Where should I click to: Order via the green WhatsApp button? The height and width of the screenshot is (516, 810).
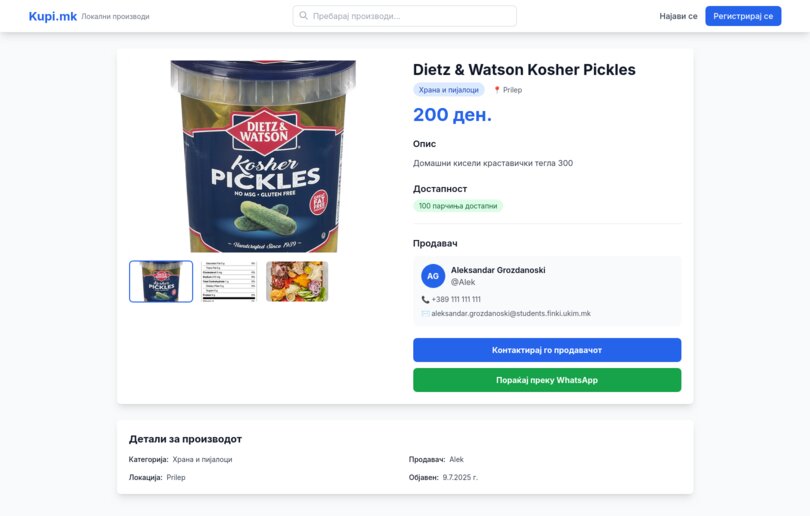(547, 380)
